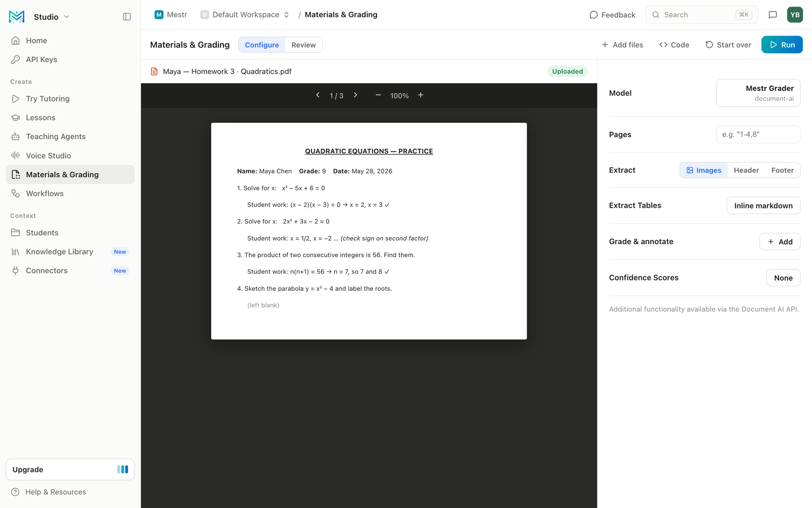Open Extract Tables Inline markdown dropdown
812x508 pixels.
coord(763,206)
